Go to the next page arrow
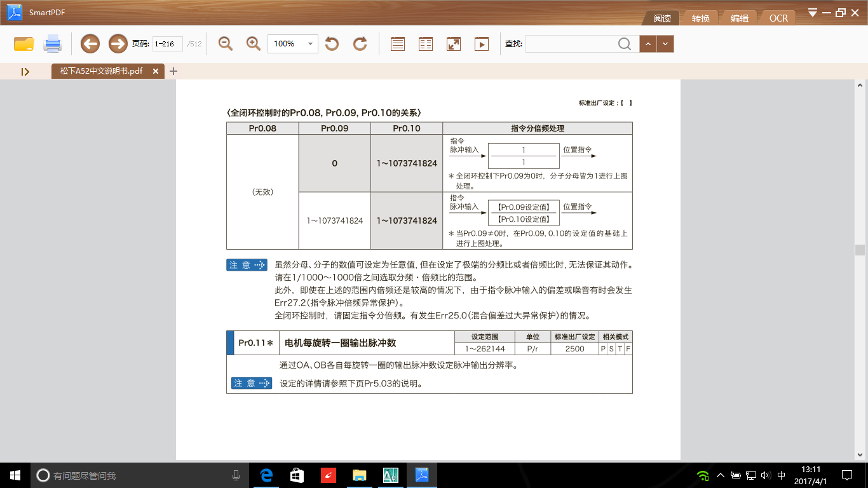 [118, 44]
